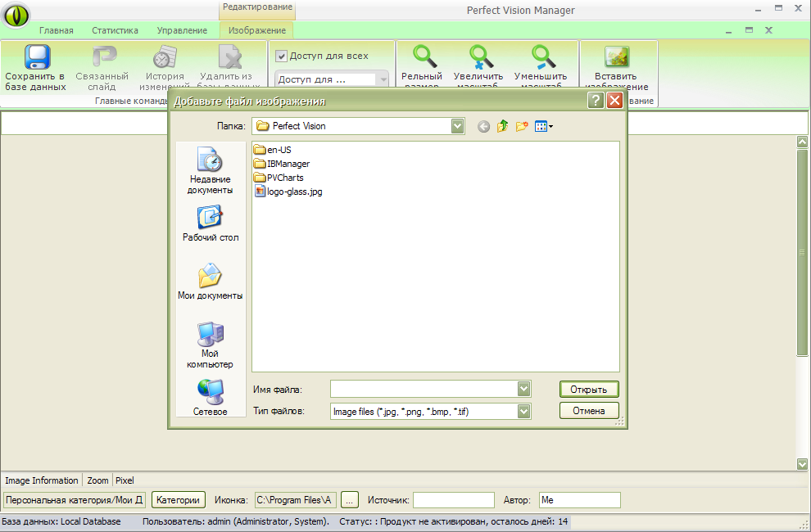Toggle the Доступ для всех checkbox
Viewport: 811px width, 532px height.
pyautogui.click(x=281, y=56)
